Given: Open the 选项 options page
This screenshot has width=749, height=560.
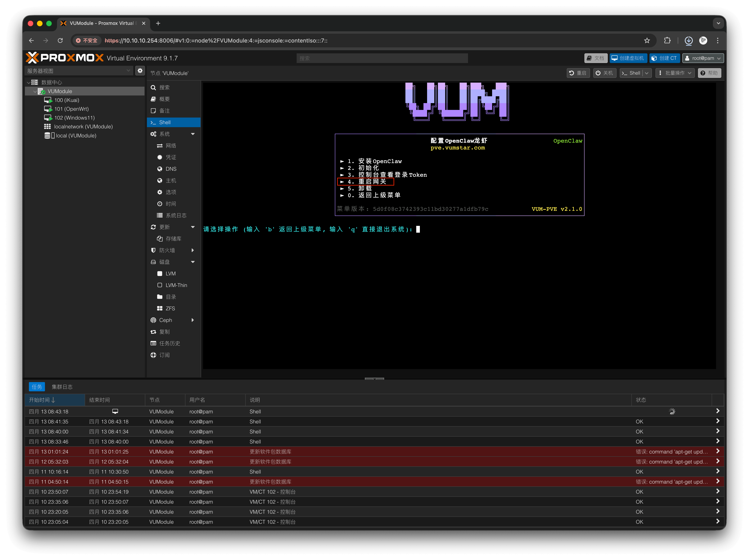Looking at the screenshot, I should [174, 192].
